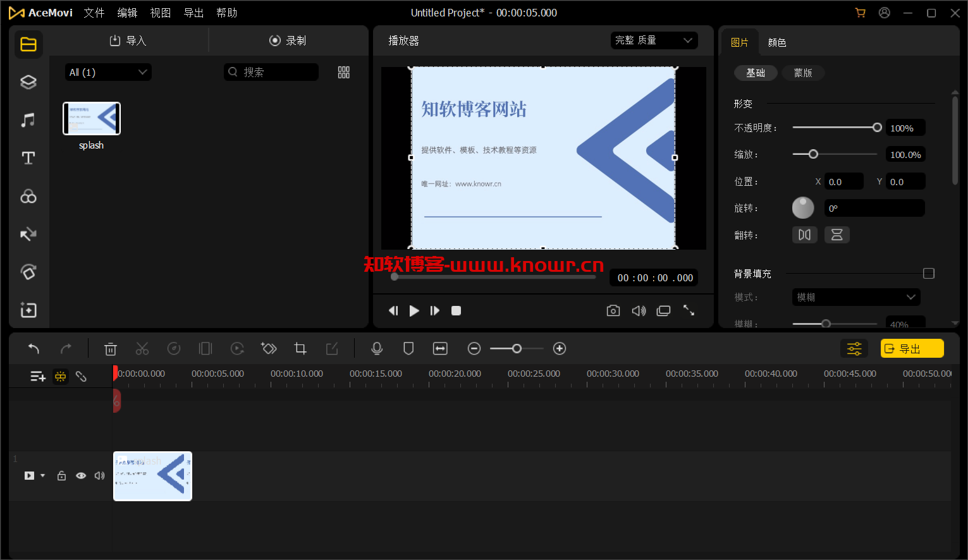The width and height of the screenshot is (968, 560).
Task: Expand track 1 type dropdown arrow
Action: click(x=43, y=476)
